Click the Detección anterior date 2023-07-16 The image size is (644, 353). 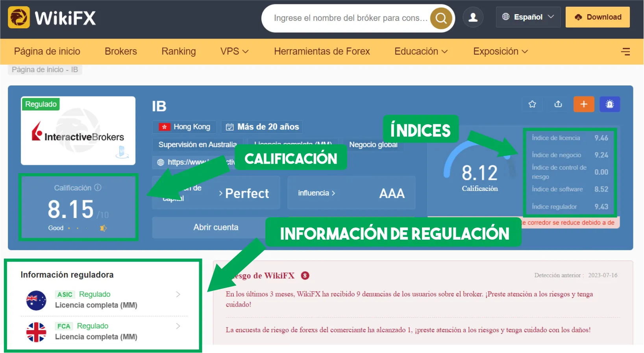point(603,275)
